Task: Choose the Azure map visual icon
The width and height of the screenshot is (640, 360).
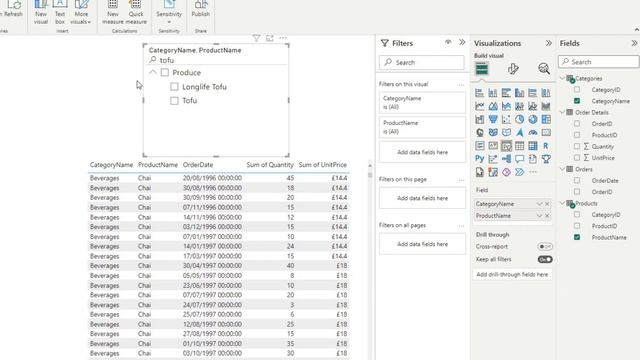Action: pyautogui.click(x=519, y=133)
